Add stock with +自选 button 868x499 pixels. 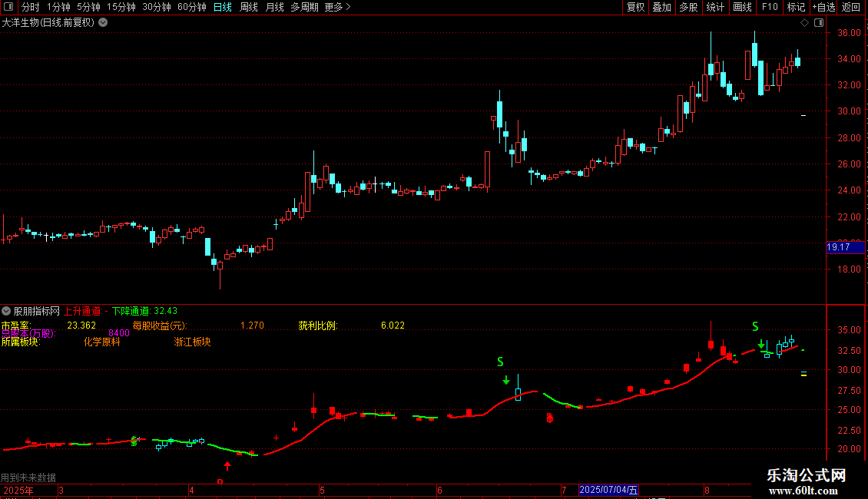pos(823,7)
